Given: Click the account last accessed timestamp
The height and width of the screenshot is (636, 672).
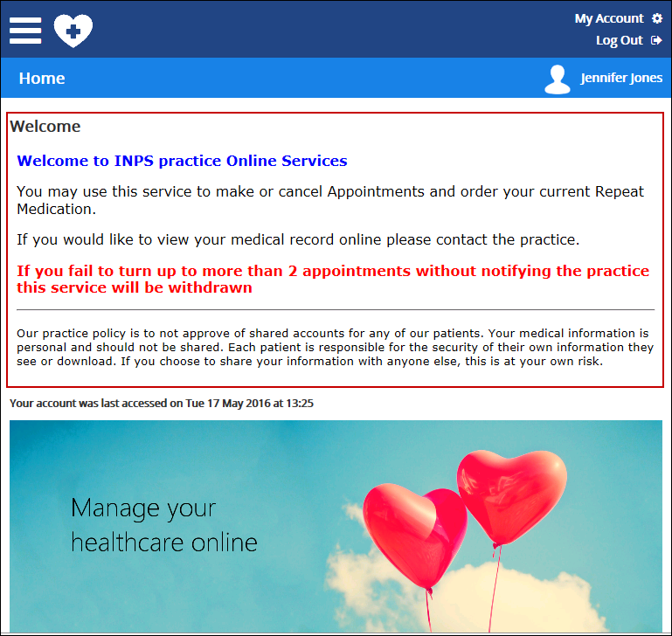Looking at the screenshot, I should tap(162, 404).
